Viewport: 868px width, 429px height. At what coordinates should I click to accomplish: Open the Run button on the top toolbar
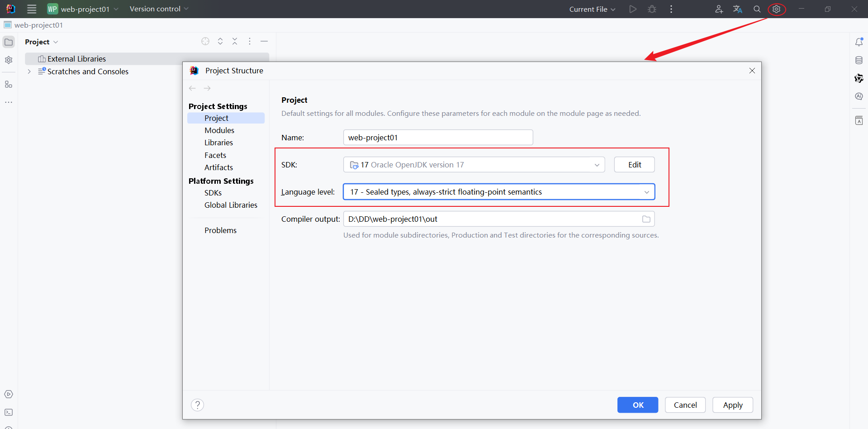[632, 9]
